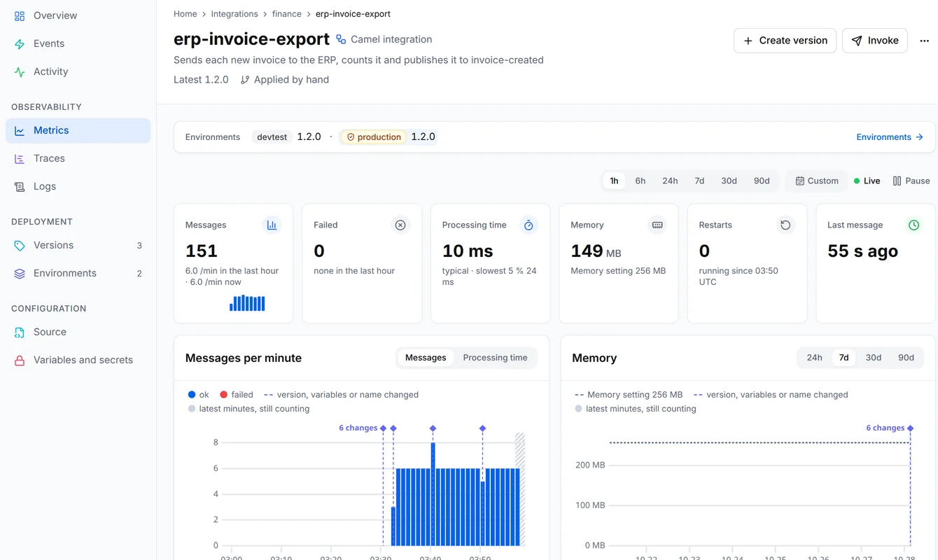Pause live metric updates
The image size is (938, 560).
(911, 181)
